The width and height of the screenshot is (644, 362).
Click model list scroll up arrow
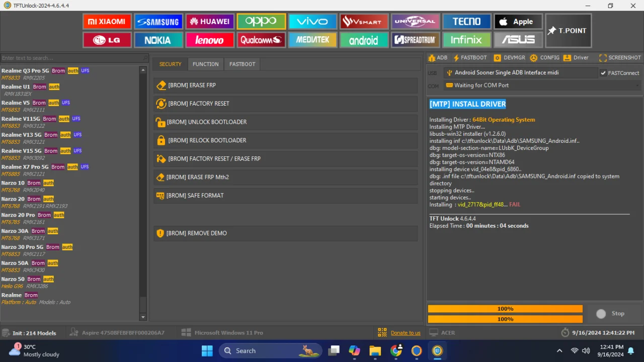[143, 70]
